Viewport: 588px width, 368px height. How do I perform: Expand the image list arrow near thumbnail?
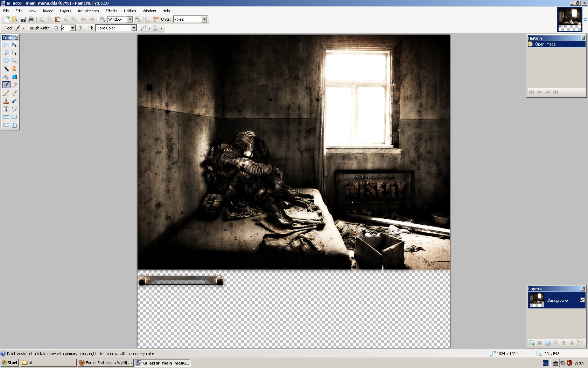(x=585, y=20)
